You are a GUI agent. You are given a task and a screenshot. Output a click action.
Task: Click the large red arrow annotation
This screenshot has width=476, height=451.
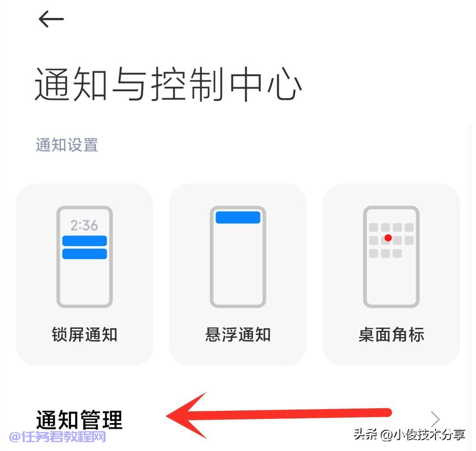(279, 415)
